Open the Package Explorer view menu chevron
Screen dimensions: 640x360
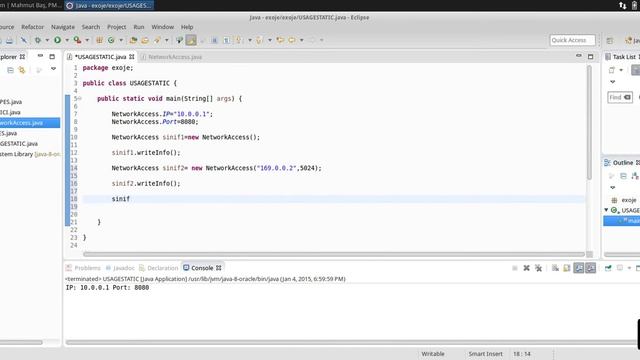pyautogui.click(x=53, y=69)
